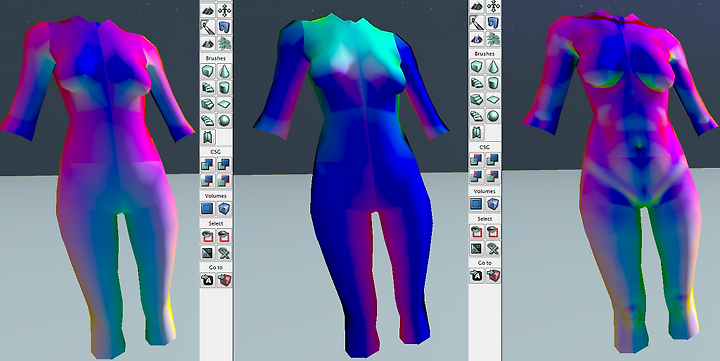Select the Cube brush in left toolbar
The height and width of the screenshot is (361, 720).
click(208, 71)
